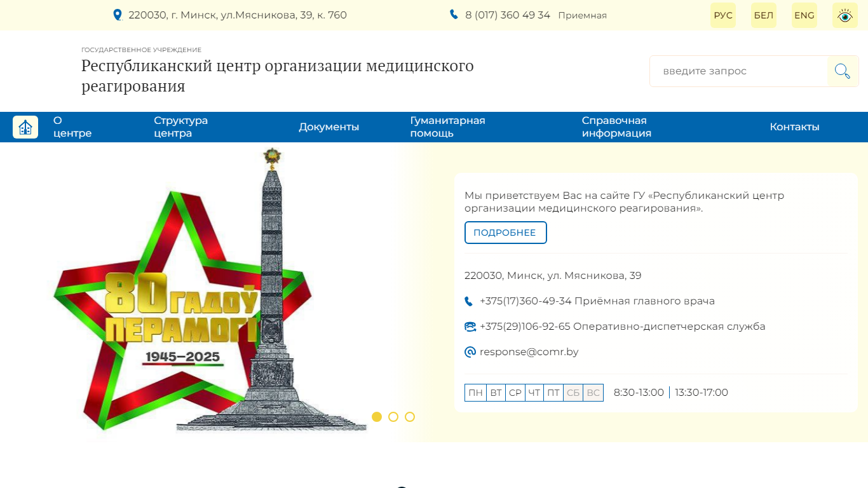The width and height of the screenshot is (868, 488).
Task: Click the '80 гадоў Перамогі' banner image
Action: click(x=210, y=291)
